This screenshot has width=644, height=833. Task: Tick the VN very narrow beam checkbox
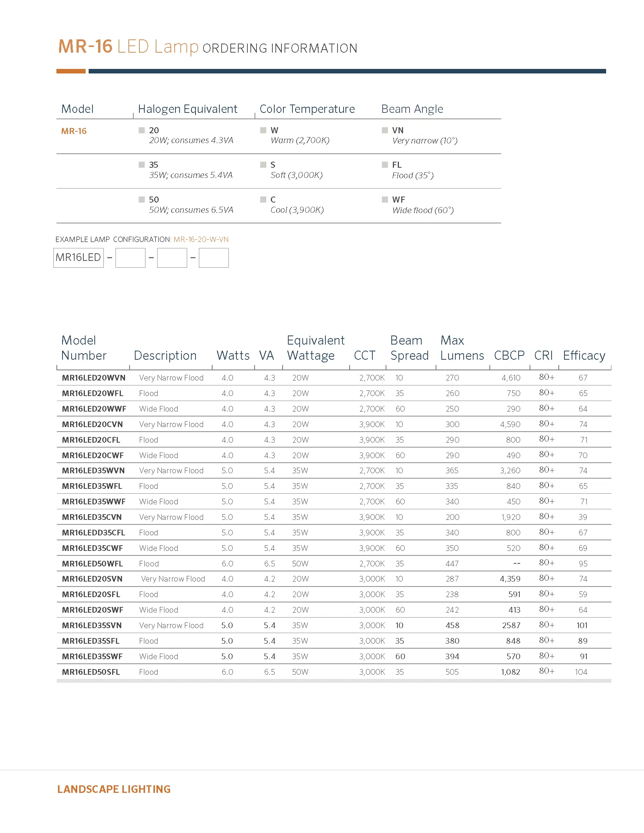click(x=385, y=131)
